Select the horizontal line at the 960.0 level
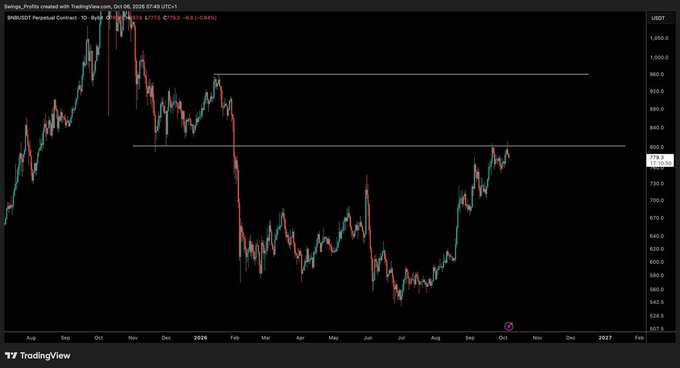 click(401, 74)
